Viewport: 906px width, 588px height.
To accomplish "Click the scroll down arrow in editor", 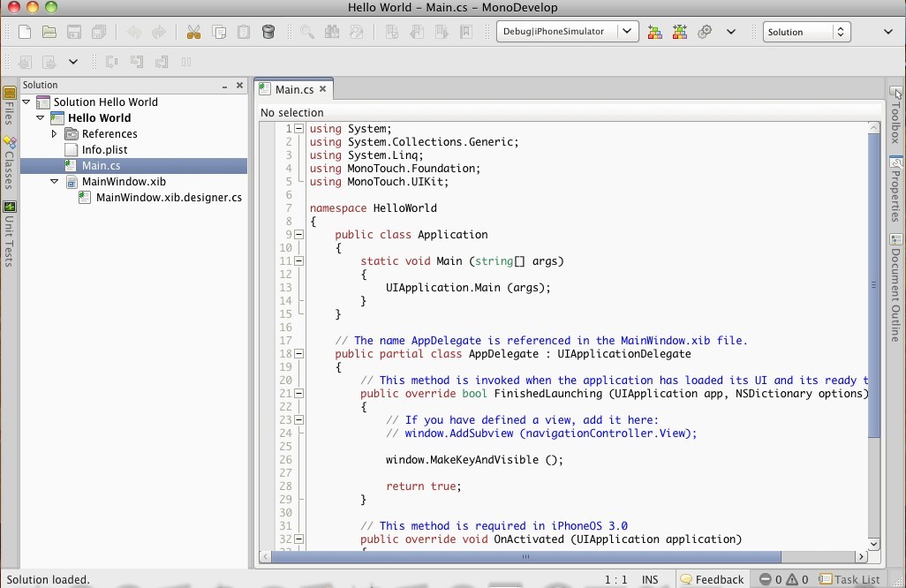I will [x=873, y=544].
